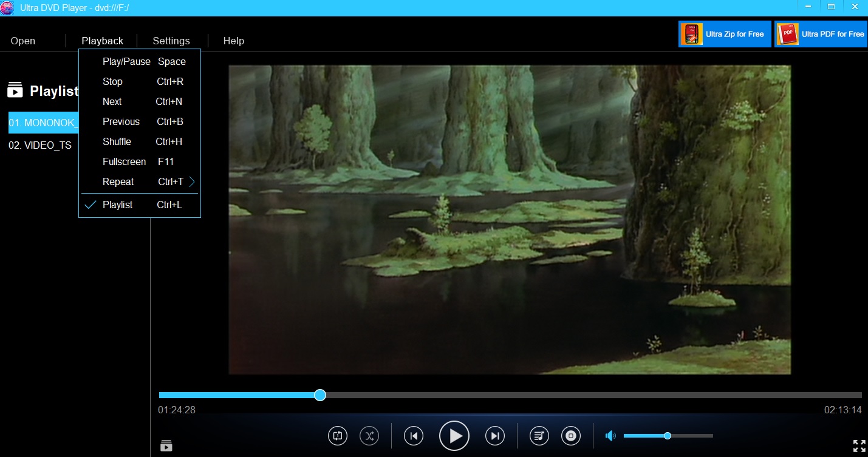The height and width of the screenshot is (457, 868).
Task: Mute audio via the speaker icon
Action: [x=610, y=436]
